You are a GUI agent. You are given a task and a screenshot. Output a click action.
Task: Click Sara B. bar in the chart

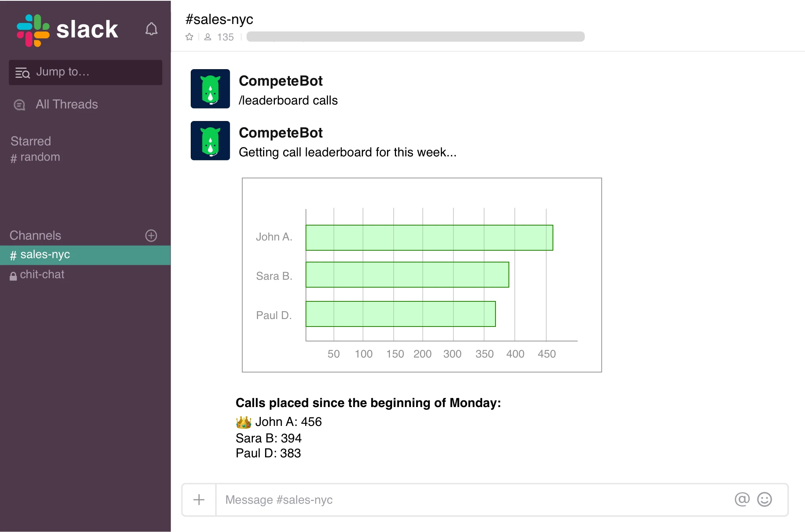(x=407, y=275)
